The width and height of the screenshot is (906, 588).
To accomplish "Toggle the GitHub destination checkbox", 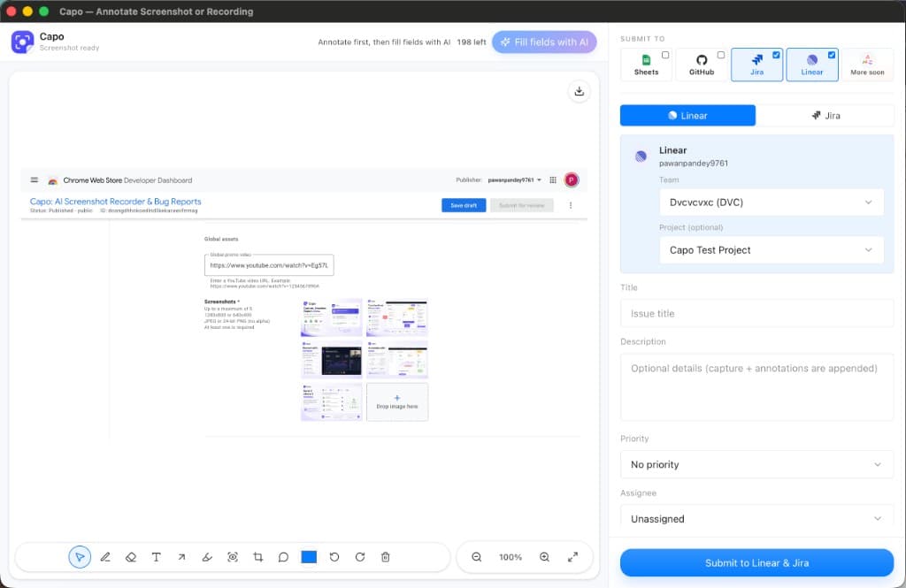I will click(x=720, y=55).
